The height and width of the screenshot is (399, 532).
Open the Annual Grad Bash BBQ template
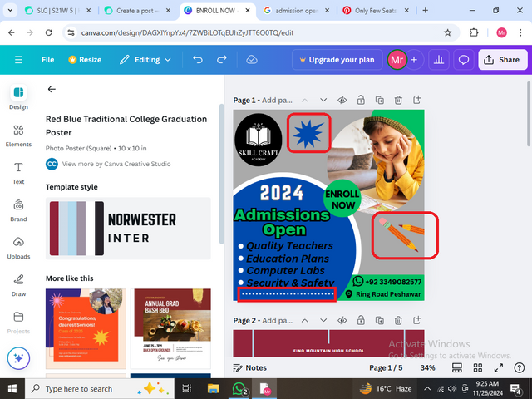170,329
